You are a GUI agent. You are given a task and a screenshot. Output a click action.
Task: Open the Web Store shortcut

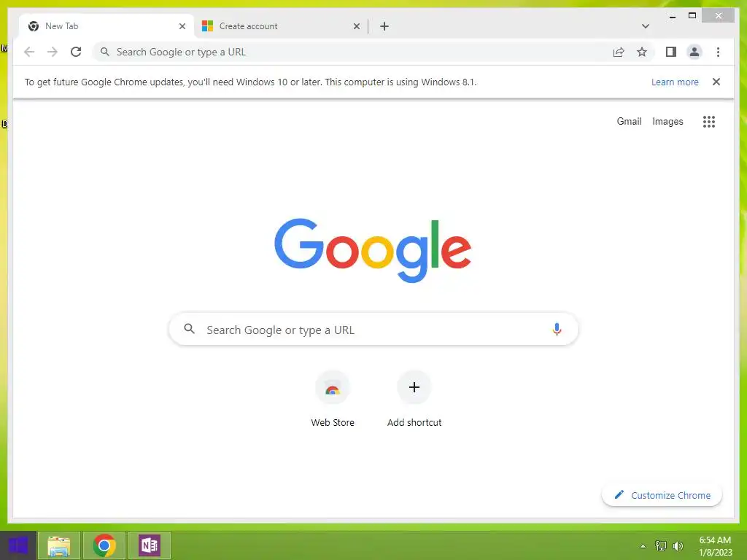point(333,399)
